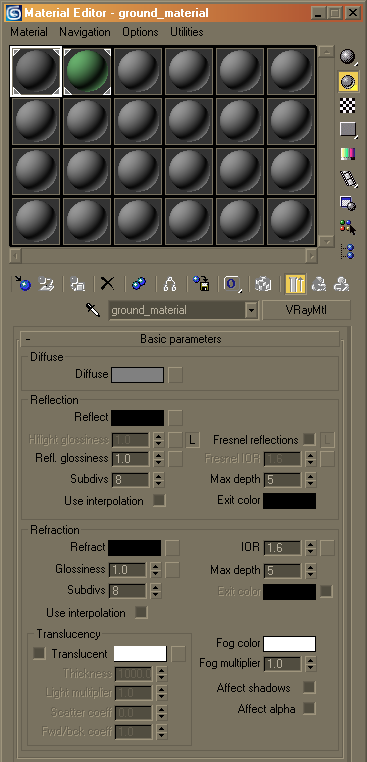Open the Material menu

pos(29,32)
